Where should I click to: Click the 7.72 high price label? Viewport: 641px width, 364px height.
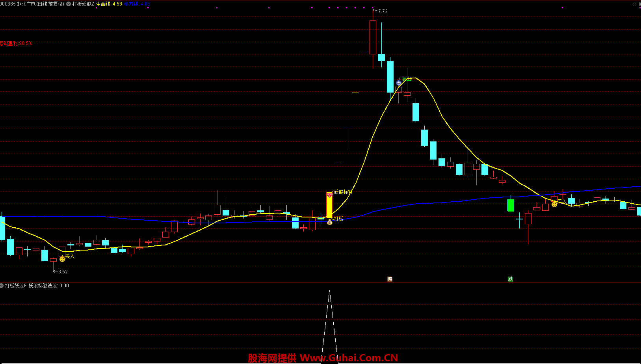pyautogui.click(x=383, y=11)
